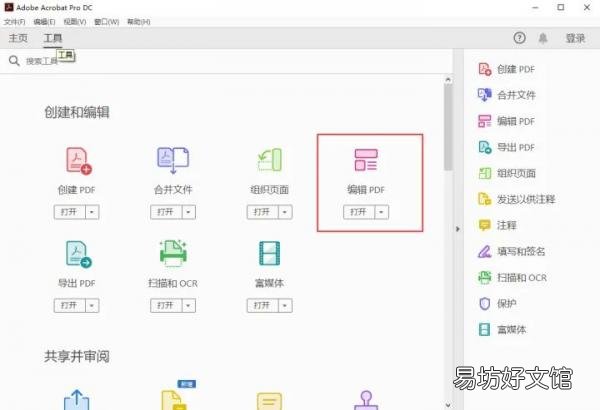Click the stamp icon under 共享并审阅
Image resolution: width=600 pixels, height=410 pixels.
(x=366, y=400)
